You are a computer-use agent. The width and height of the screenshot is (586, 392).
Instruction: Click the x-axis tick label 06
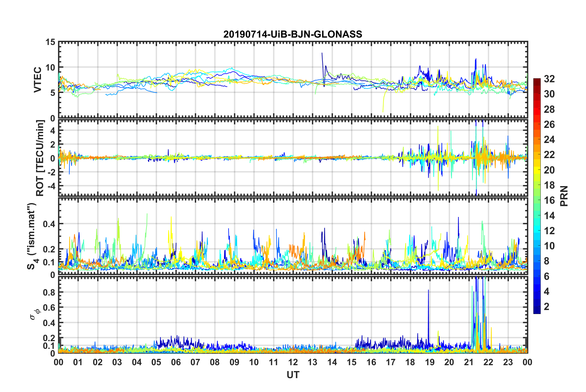click(176, 362)
